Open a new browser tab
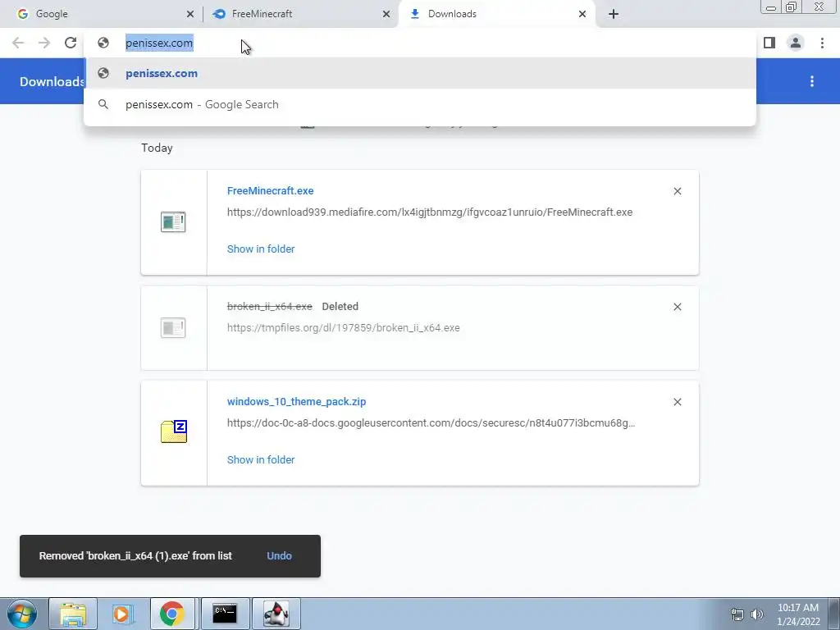 (x=614, y=14)
